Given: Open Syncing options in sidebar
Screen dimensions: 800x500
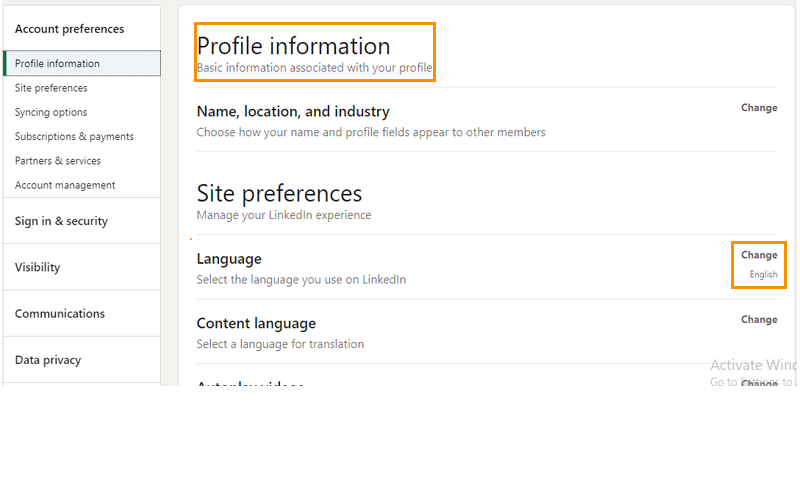Looking at the screenshot, I should pyautogui.click(x=51, y=112).
